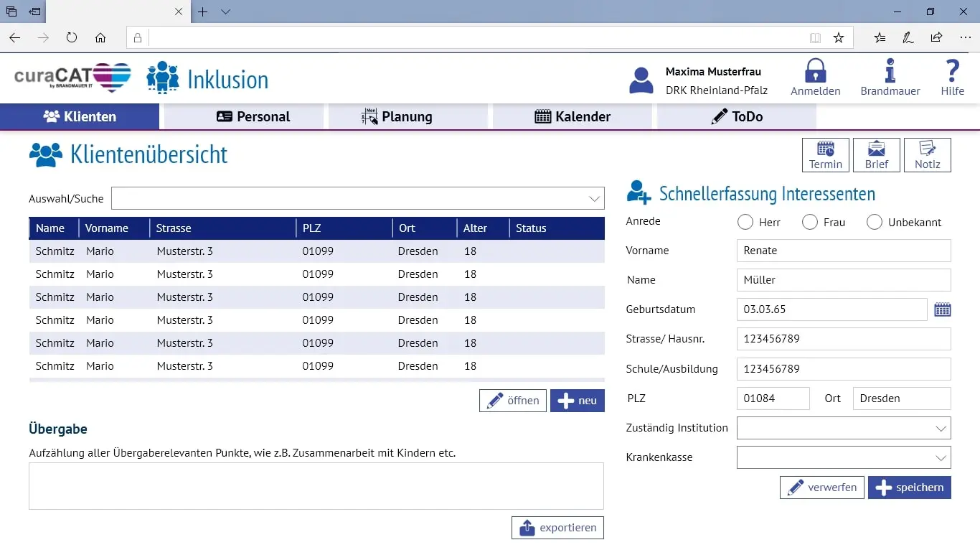
Task: Switch to ToDo tab
Action: pyautogui.click(x=737, y=116)
